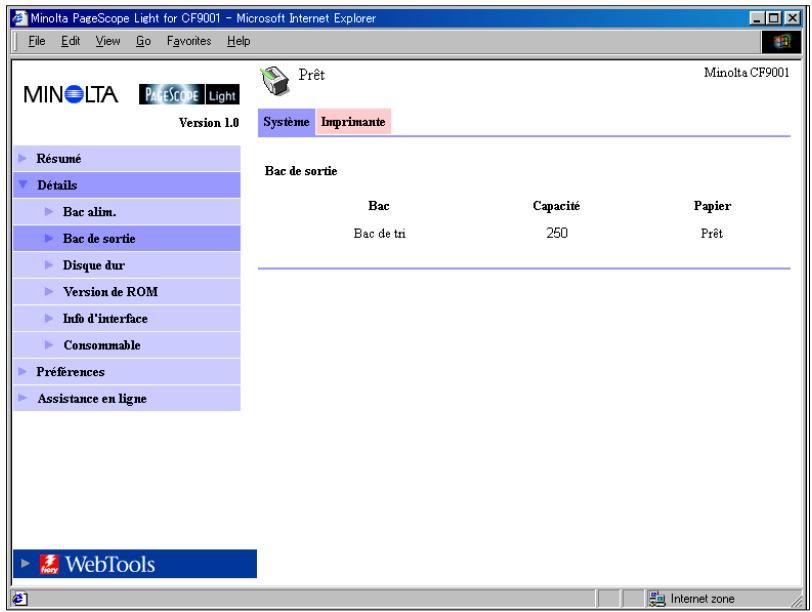Click the Bac de tri cell

point(380,234)
